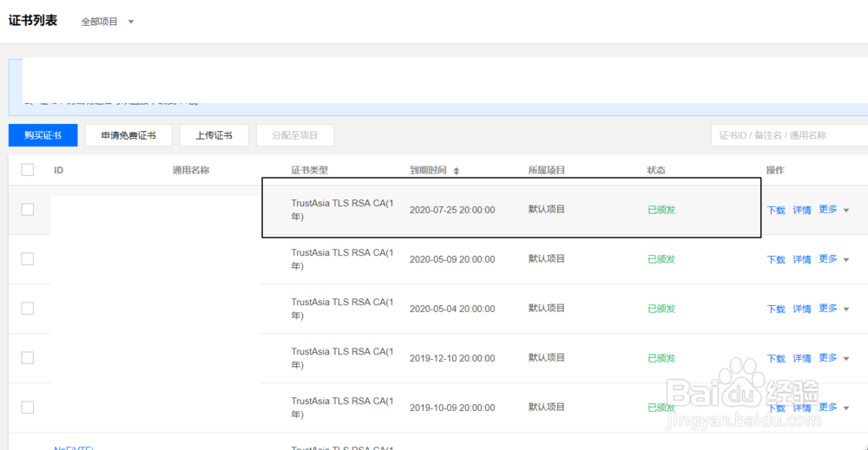Click the 证书类型 column header

(310, 170)
